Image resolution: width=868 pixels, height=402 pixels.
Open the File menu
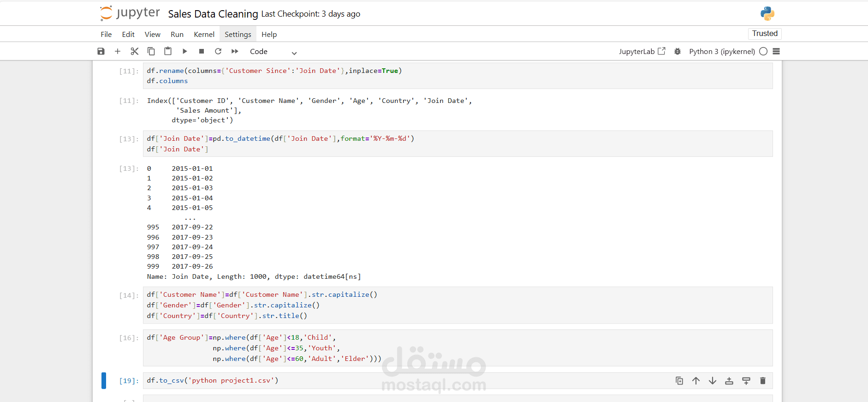pyautogui.click(x=106, y=34)
